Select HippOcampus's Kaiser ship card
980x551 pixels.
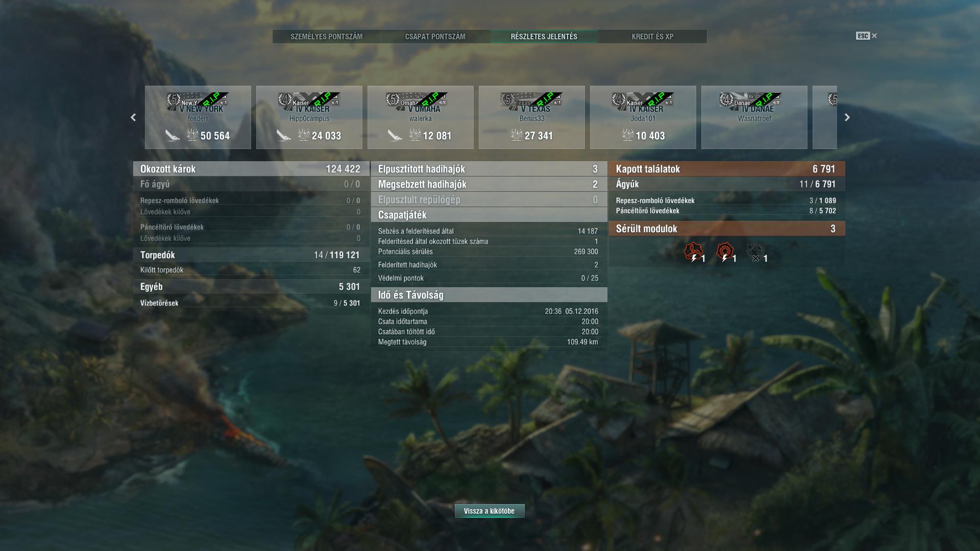[x=309, y=117]
